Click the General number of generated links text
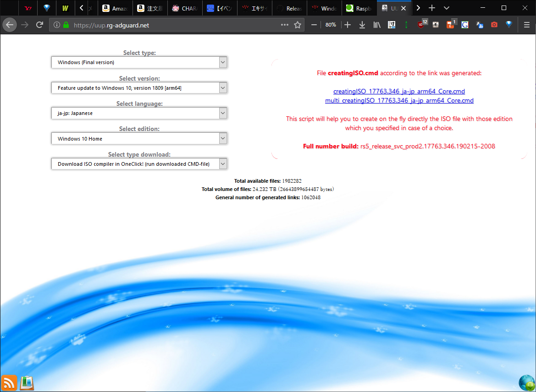 (x=268, y=197)
